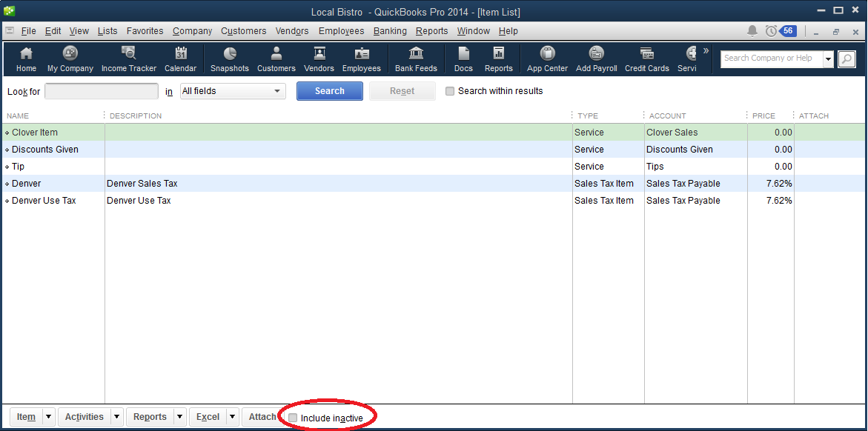The image size is (868, 431).
Task: Click the Activities button
Action: 85,417
